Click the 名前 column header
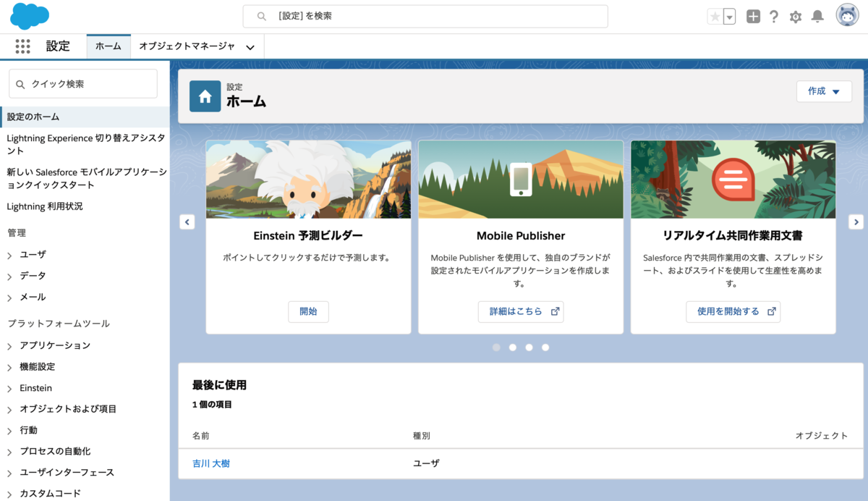 (x=201, y=436)
